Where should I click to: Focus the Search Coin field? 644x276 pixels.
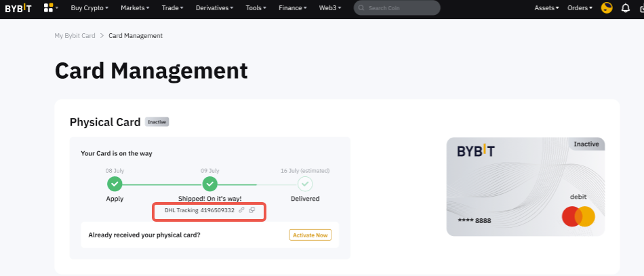point(397,8)
